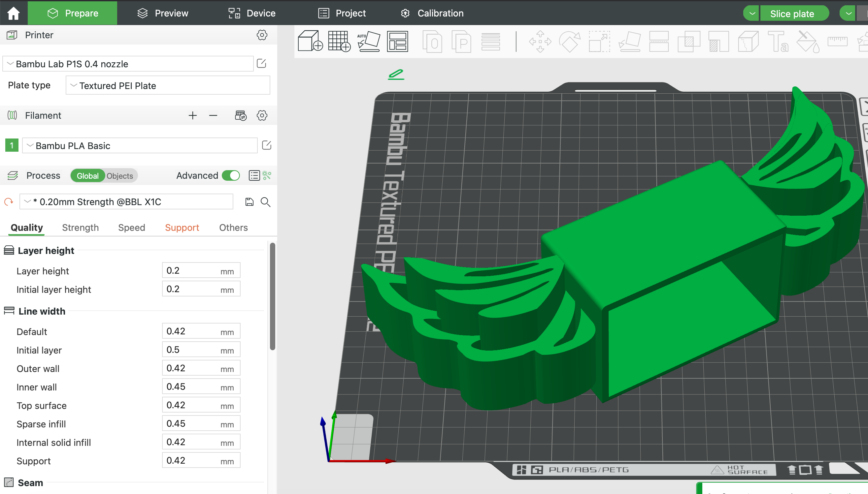The height and width of the screenshot is (494, 868).
Task: Open the Project tab
Action: click(342, 13)
